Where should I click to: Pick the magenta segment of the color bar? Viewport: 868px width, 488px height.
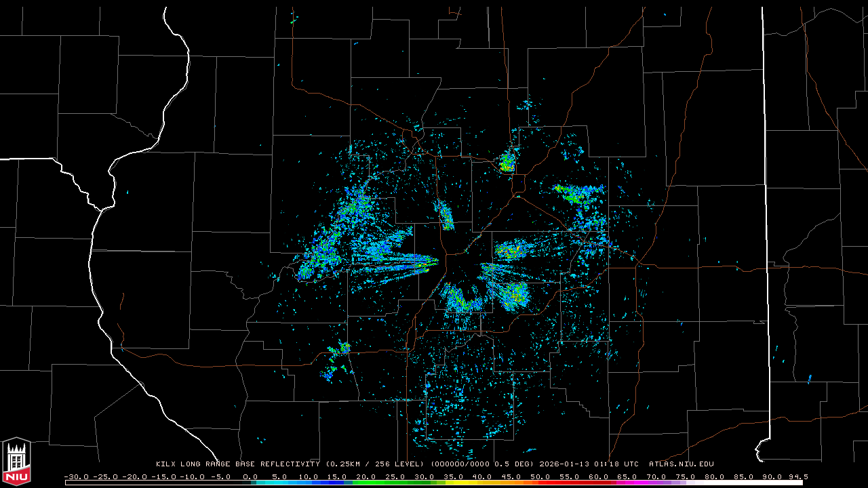click(x=631, y=483)
